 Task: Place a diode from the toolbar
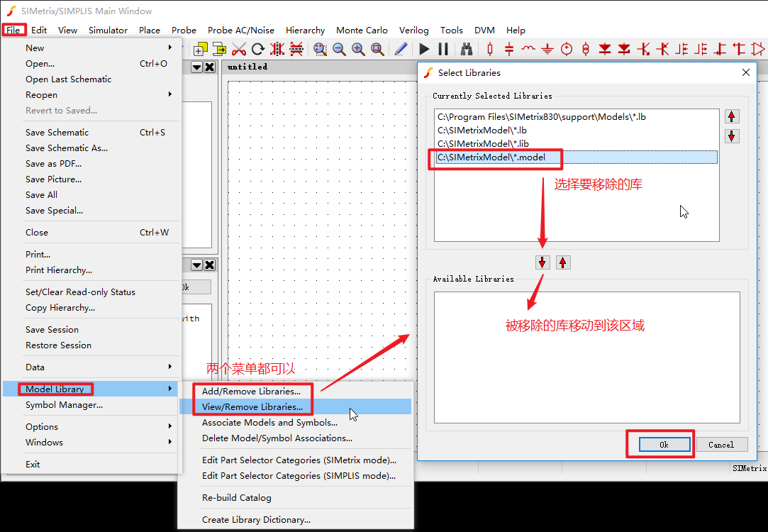pyautogui.click(x=605, y=49)
